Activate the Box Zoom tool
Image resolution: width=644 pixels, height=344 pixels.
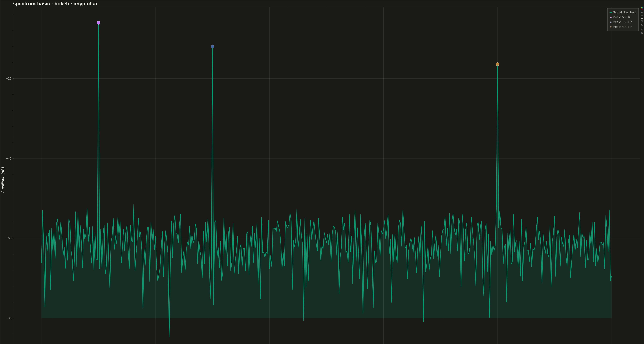tap(642, 17)
